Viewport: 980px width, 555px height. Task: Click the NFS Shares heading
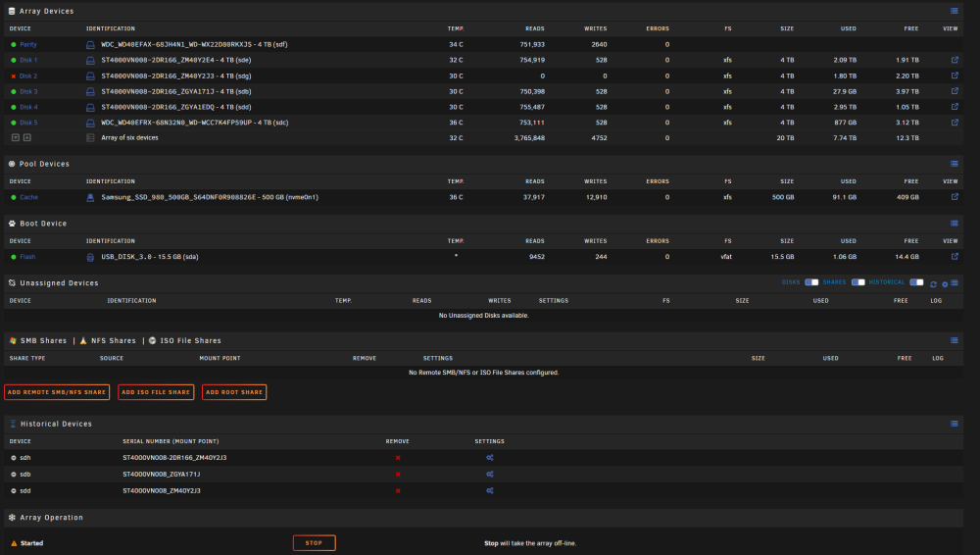[113, 341]
